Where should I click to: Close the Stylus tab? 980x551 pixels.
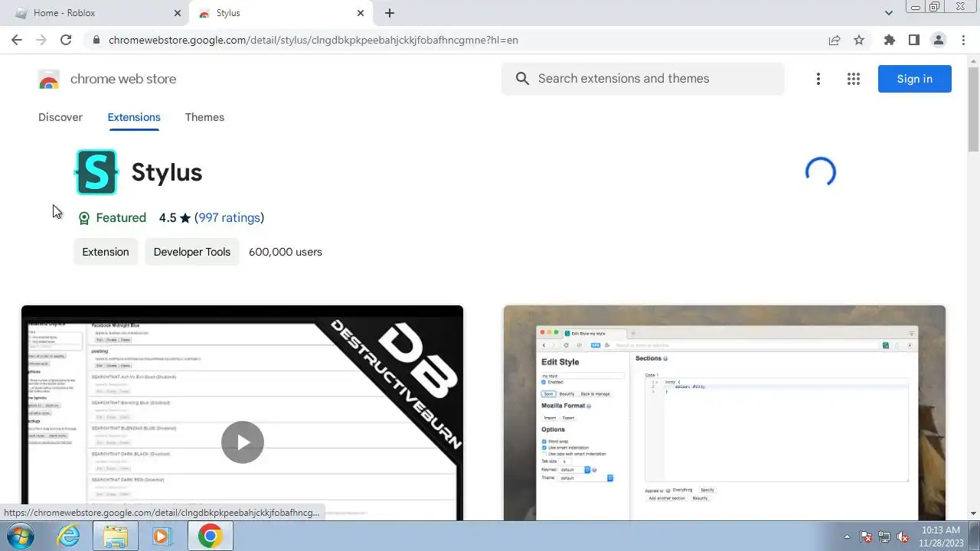point(361,13)
